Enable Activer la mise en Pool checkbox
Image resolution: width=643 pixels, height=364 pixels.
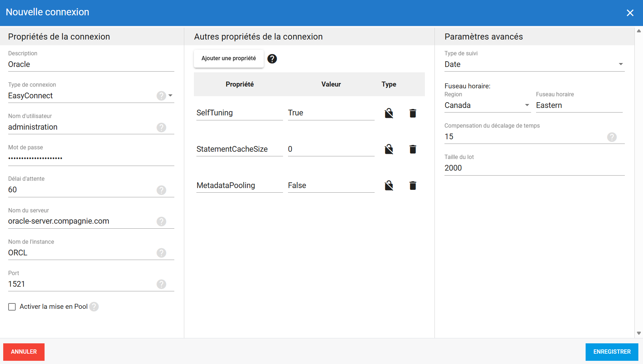(x=12, y=307)
